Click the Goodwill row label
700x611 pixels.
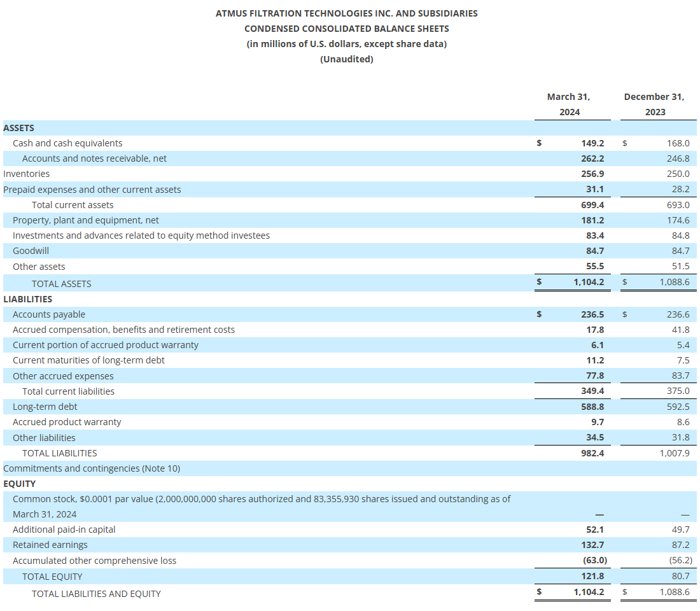[x=31, y=251]
